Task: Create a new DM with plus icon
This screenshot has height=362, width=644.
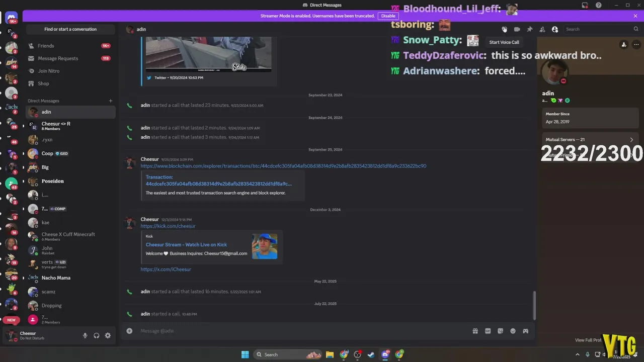Action: coord(111,101)
